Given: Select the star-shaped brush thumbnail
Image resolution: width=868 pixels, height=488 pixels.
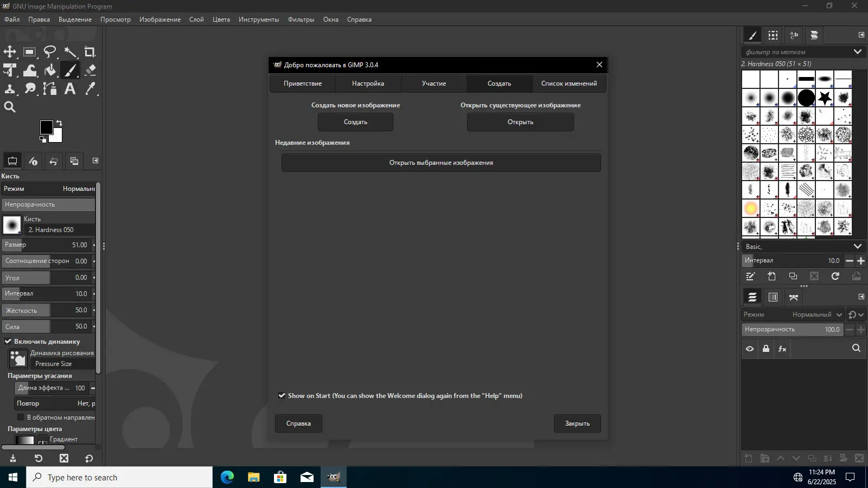Looking at the screenshot, I should click(x=825, y=98).
